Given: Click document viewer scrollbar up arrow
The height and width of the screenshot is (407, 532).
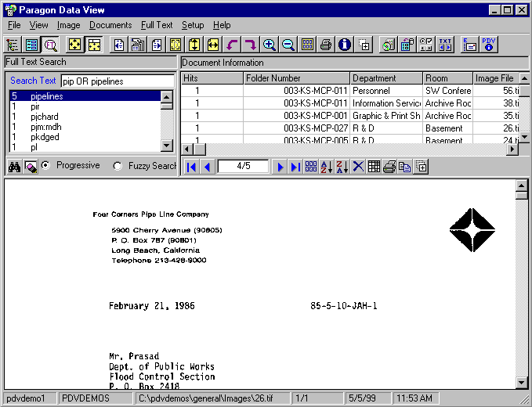Looking at the screenshot, I should click(522, 185).
